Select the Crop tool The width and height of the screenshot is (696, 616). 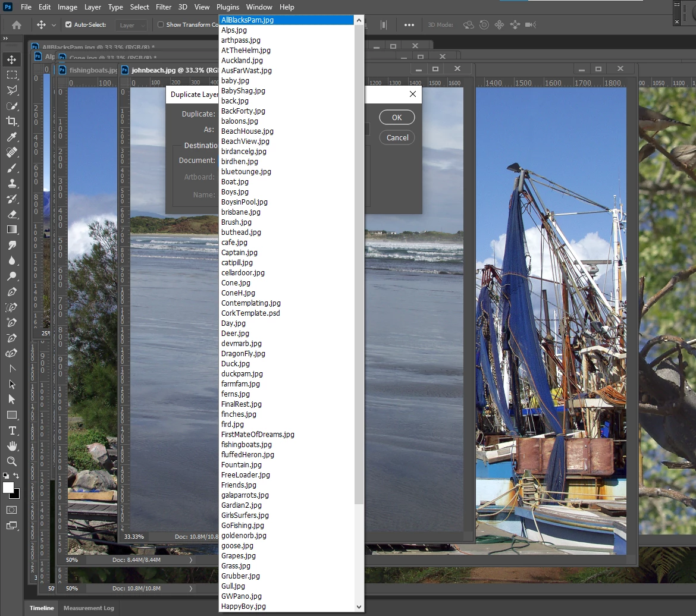[12, 121]
